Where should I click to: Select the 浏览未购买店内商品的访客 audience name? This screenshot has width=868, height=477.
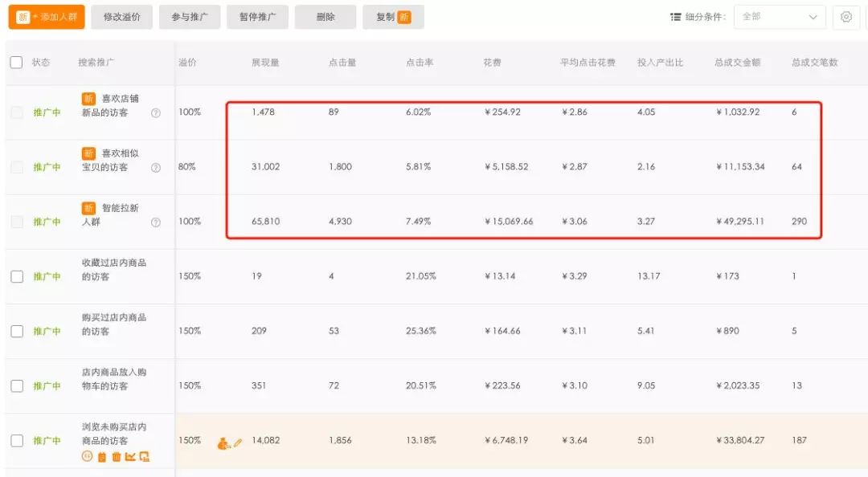[x=114, y=434]
